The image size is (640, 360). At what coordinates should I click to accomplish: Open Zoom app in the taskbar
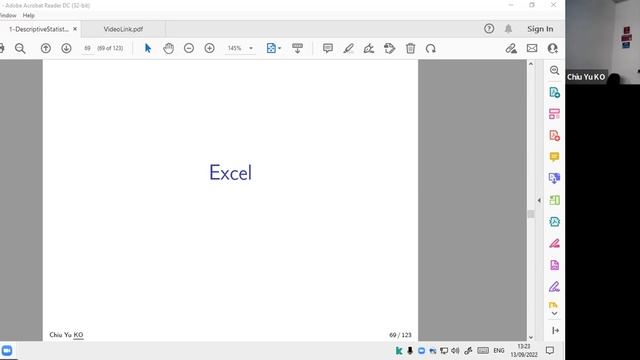coord(7,351)
